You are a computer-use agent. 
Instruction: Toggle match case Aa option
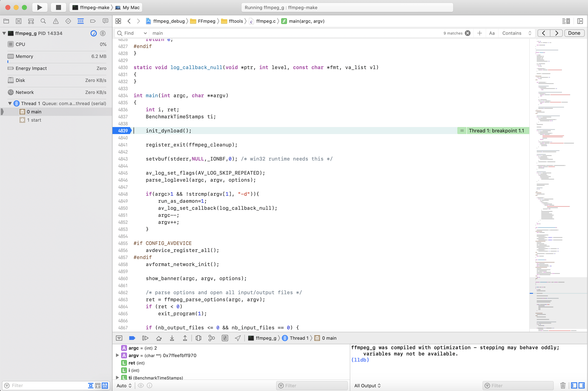click(x=492, y=33)
